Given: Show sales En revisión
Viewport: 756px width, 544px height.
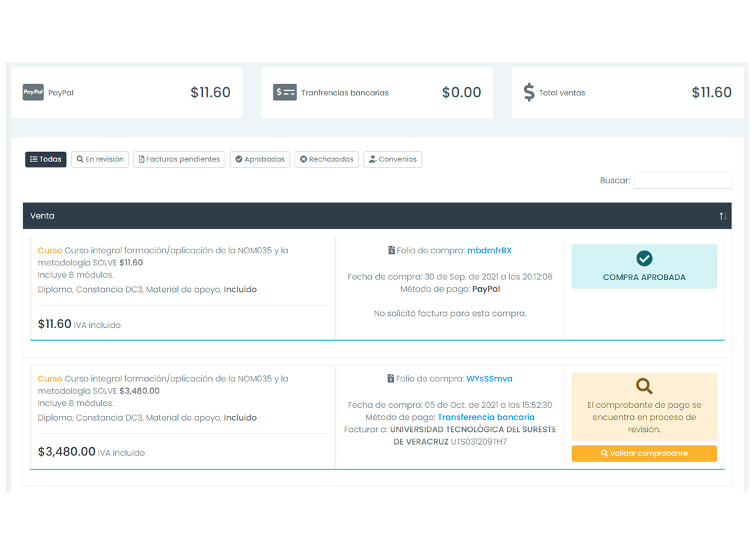Looking at the screenshot, I should click(x=100, y=159).
